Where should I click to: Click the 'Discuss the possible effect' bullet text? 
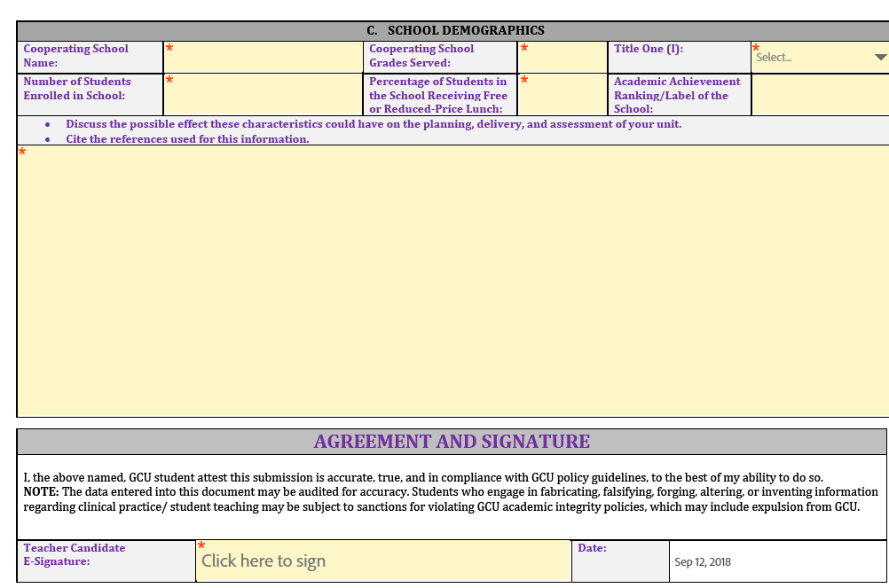click(x=374, y=124)
